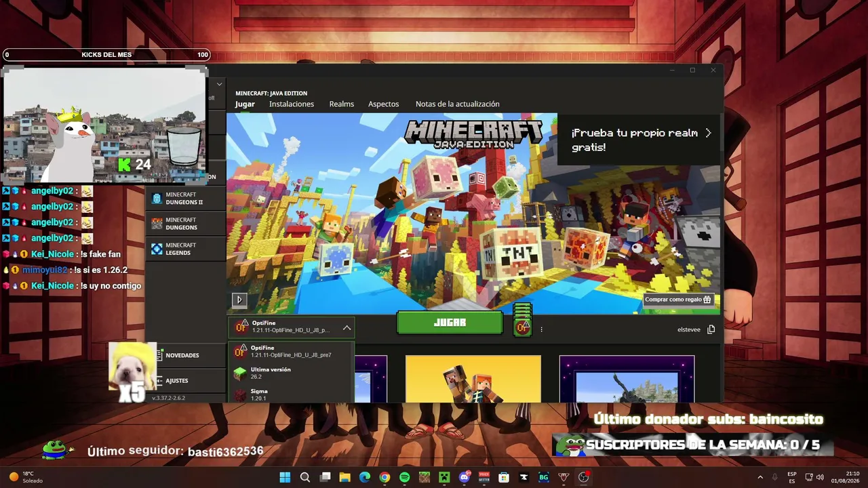
Task: Click the microphone icon in the system tray
Action: tap(774, 477)
